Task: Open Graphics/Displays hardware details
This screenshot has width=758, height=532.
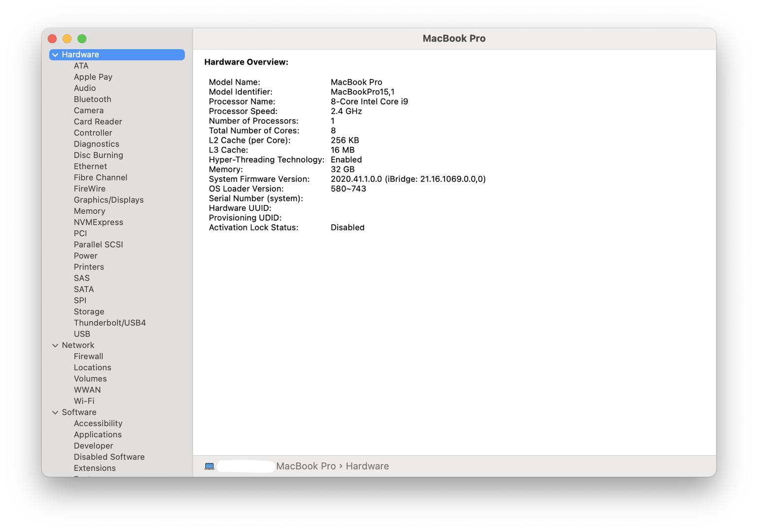Action: point(108,199)
